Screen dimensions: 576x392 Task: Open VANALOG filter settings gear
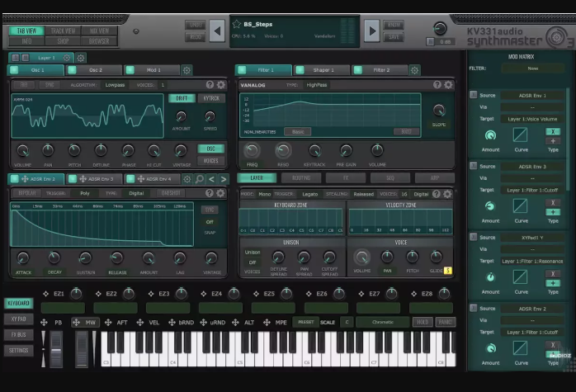(448, 85)
